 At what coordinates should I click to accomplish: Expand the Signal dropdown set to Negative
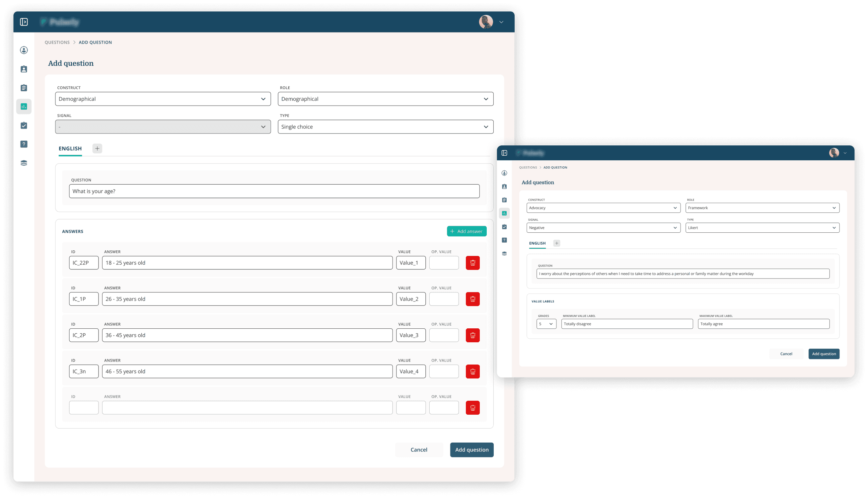(x=603, y=228)
